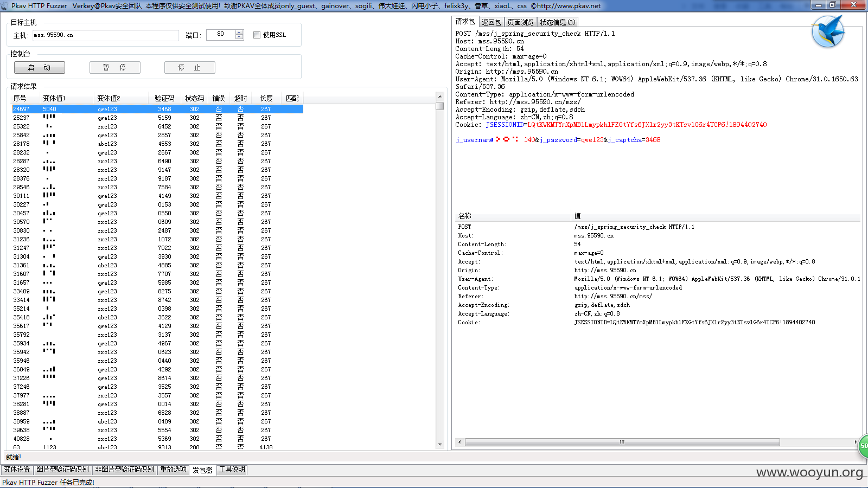Select the Referer row in header table
The height and width of the screenshot is (488, 868).
[658, 296]
